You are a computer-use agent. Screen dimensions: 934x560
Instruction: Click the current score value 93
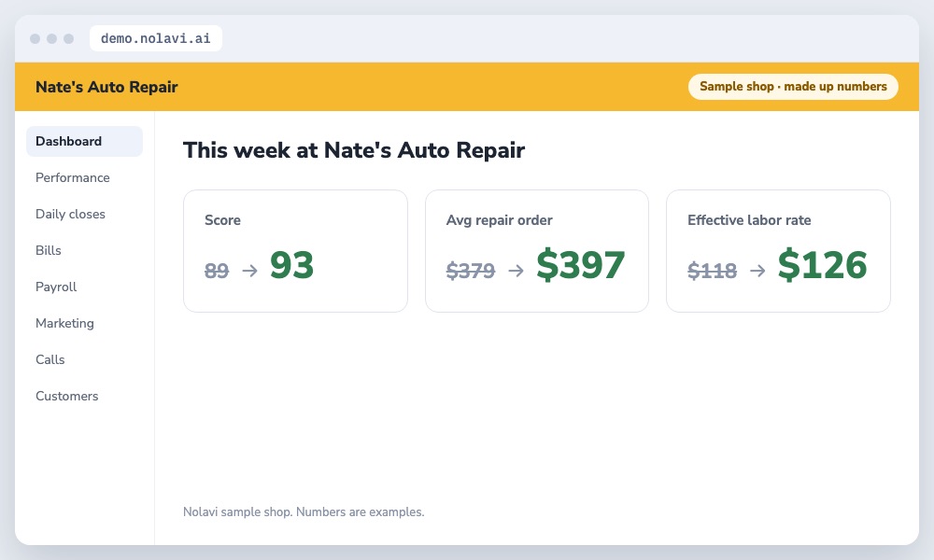pos(291,265)
